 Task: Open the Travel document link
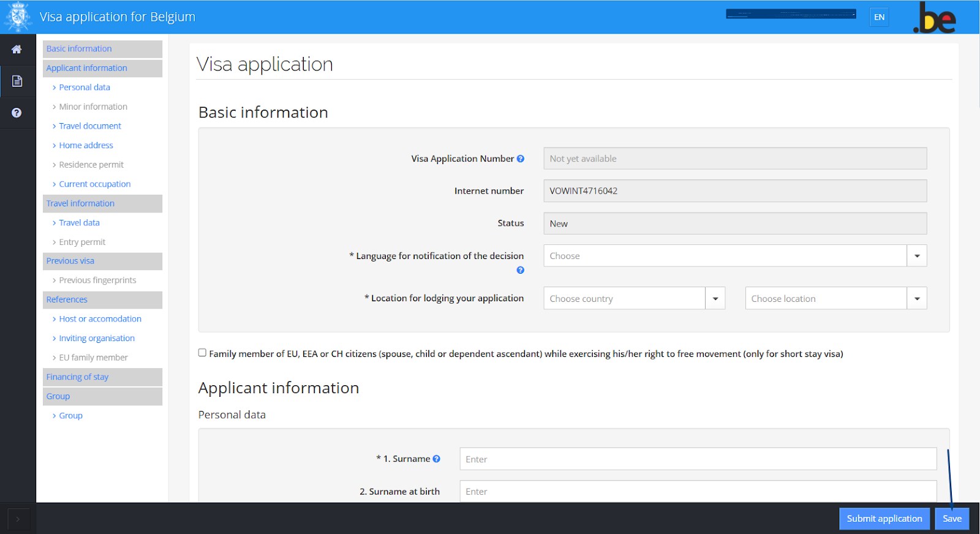[x=90, y=126]
